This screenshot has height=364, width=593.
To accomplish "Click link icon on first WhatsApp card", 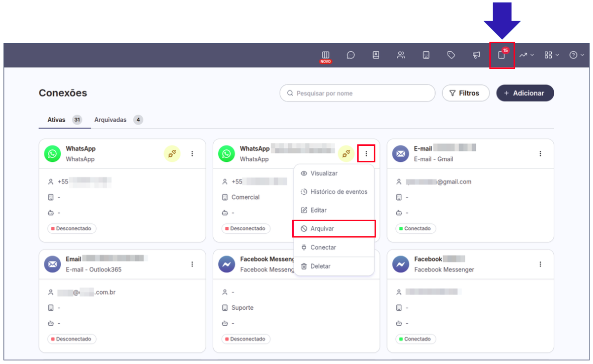I will tap(172, 154).
